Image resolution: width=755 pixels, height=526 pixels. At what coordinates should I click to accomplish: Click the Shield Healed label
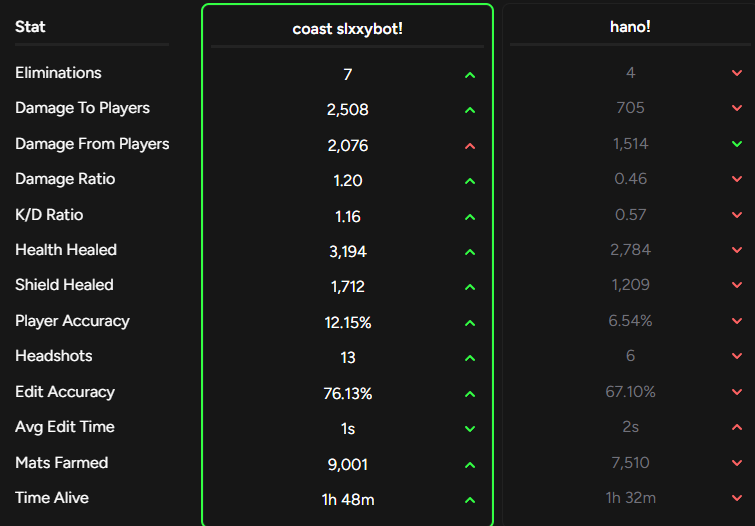64,285
